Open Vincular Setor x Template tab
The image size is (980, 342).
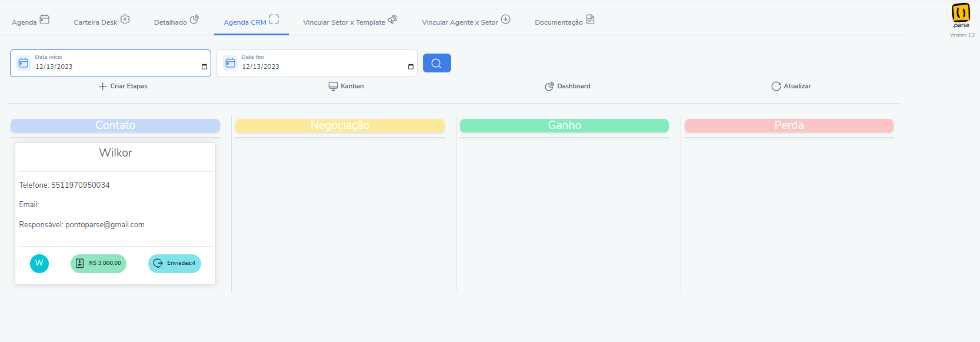click(351, 21)
